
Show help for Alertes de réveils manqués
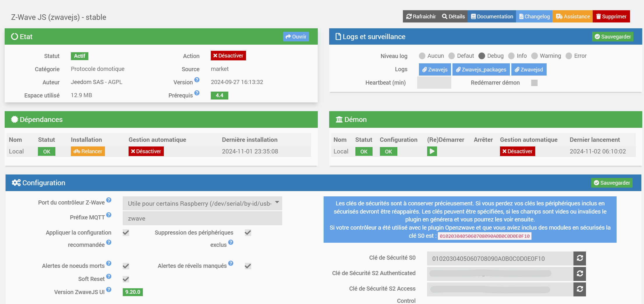pos(231,263)
